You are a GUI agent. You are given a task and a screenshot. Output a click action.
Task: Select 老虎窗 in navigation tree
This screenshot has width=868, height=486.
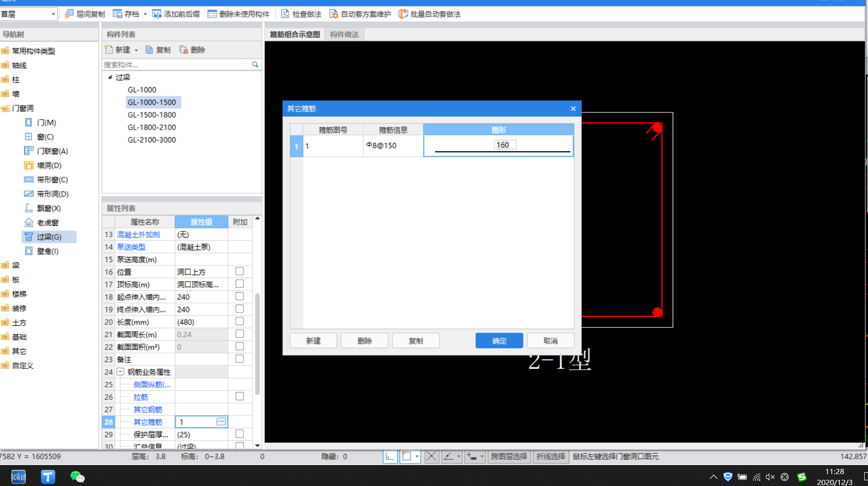coord(48,223)
